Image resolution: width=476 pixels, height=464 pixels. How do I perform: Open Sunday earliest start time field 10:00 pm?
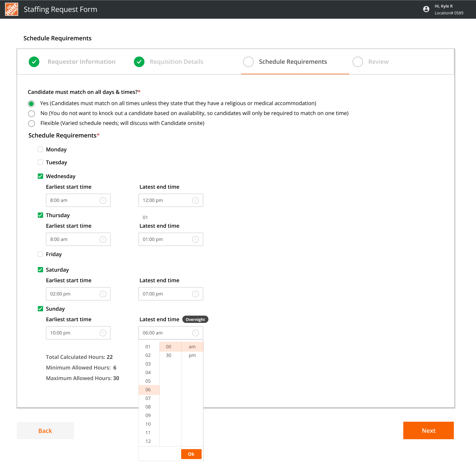point(78,333)
